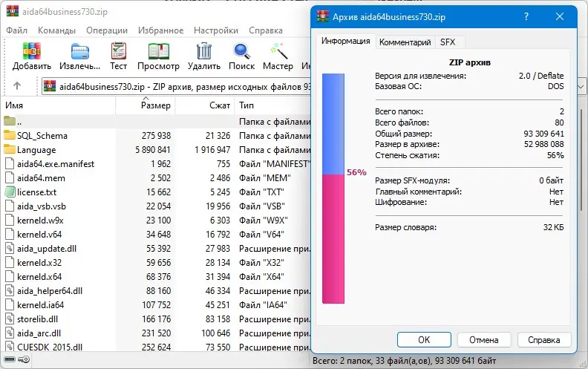Select the SQL_Schema folder icon
The image size is (588, 369).
point(10,135)
